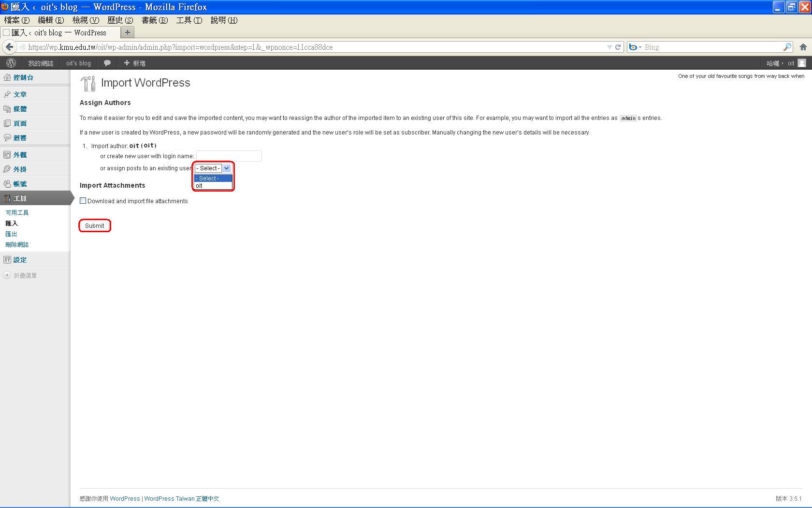812x508 pixels.
Task: Click the 媒體 media icon in sidebar
Action: 7,109
